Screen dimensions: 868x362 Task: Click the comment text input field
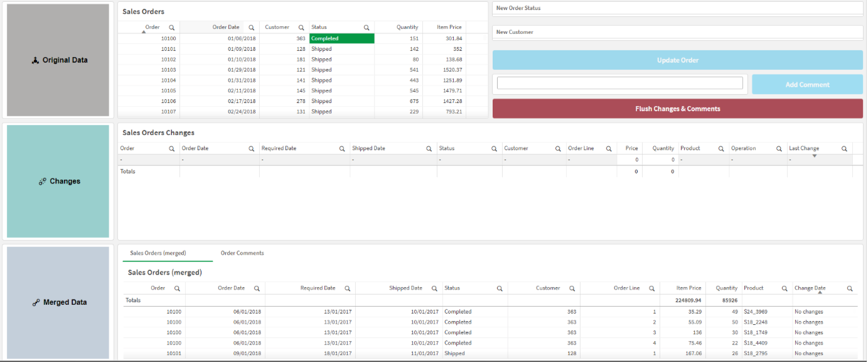point(619,83)
